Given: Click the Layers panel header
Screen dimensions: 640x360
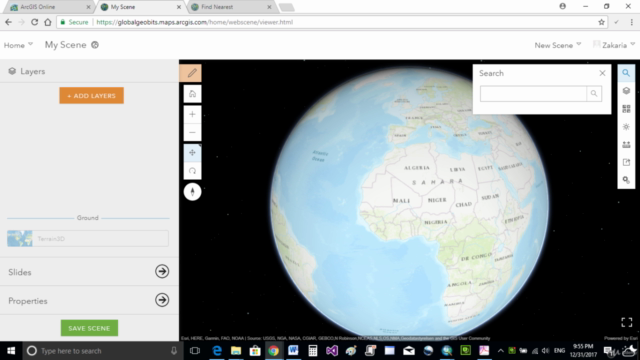Looking at the screenshot, I should [27, 71].
